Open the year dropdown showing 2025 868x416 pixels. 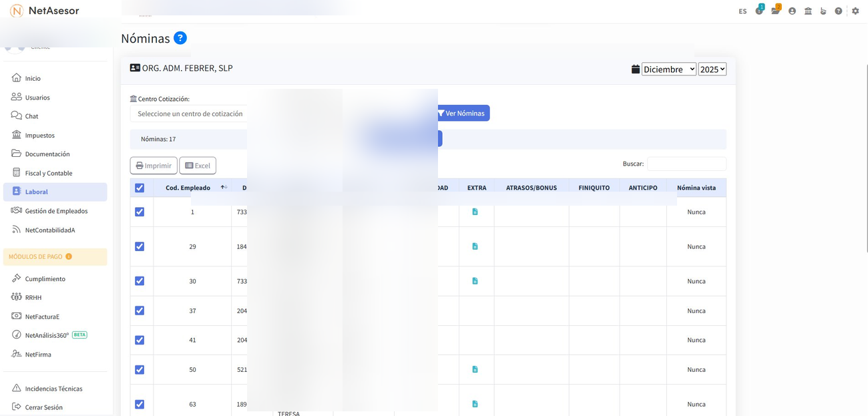(x=712, y=69)
